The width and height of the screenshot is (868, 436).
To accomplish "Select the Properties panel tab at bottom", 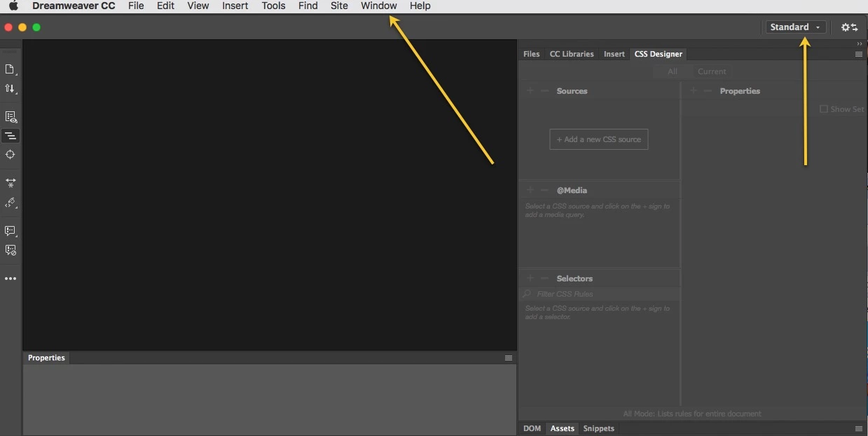I will (46, 358).
